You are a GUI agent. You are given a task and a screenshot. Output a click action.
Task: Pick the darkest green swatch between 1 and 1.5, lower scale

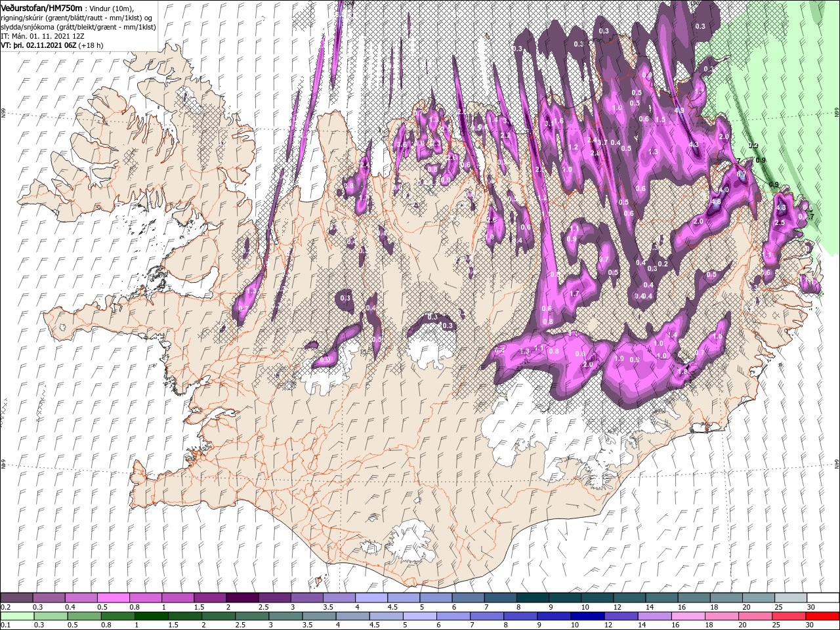tap(151, 616)
